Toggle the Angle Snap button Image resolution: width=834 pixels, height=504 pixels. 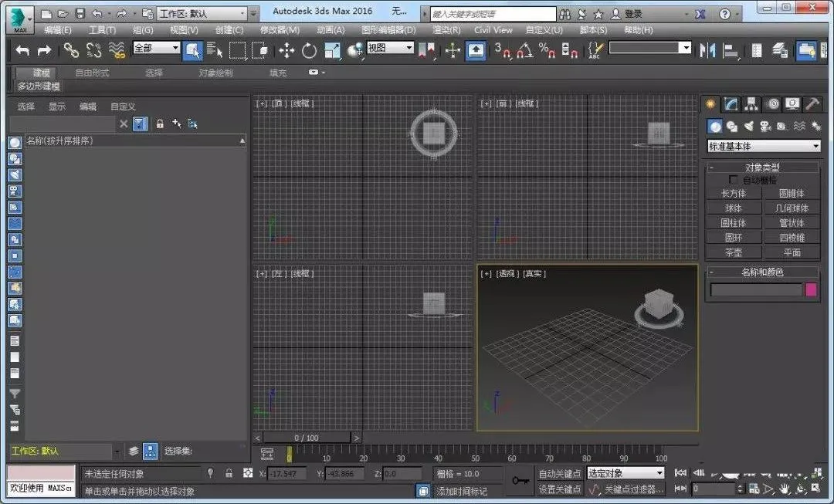coord(524,50)
